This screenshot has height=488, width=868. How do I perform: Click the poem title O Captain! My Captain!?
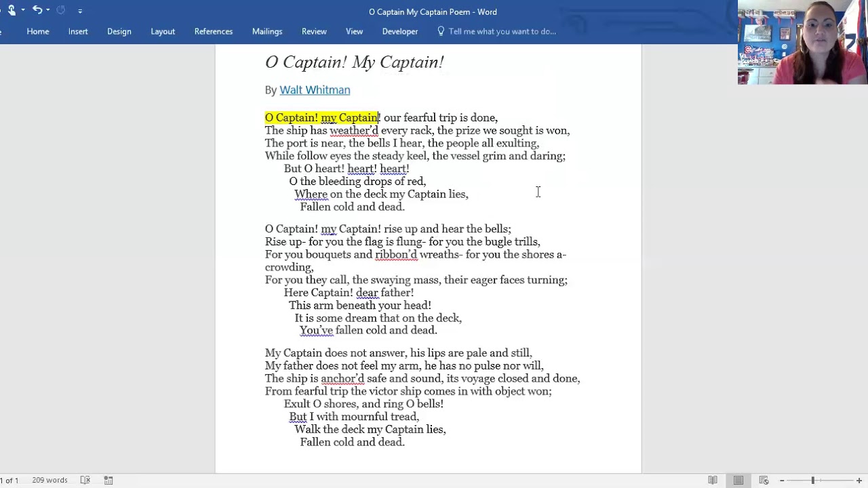pyautogui.click(x=354, y=62)
